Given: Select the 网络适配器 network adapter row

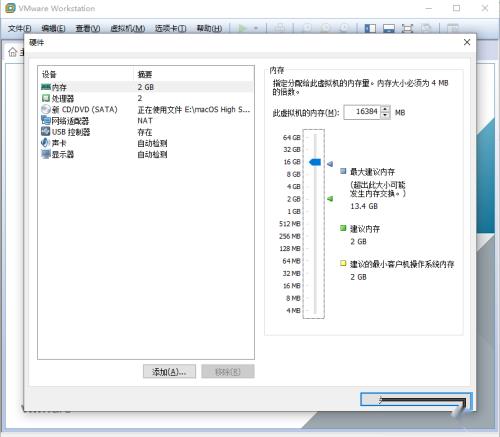Looking at the screenshot, I should 146,121.
